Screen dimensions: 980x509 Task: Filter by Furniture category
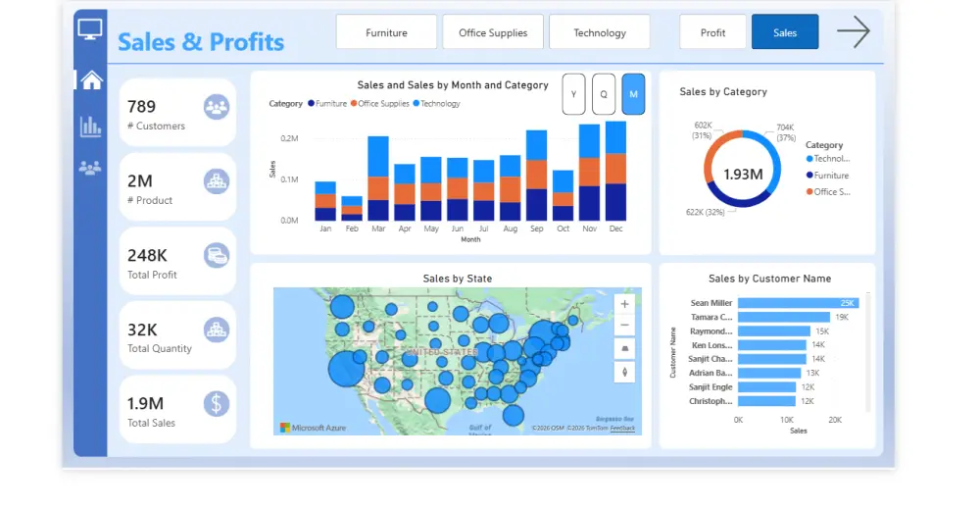point(386,32)
